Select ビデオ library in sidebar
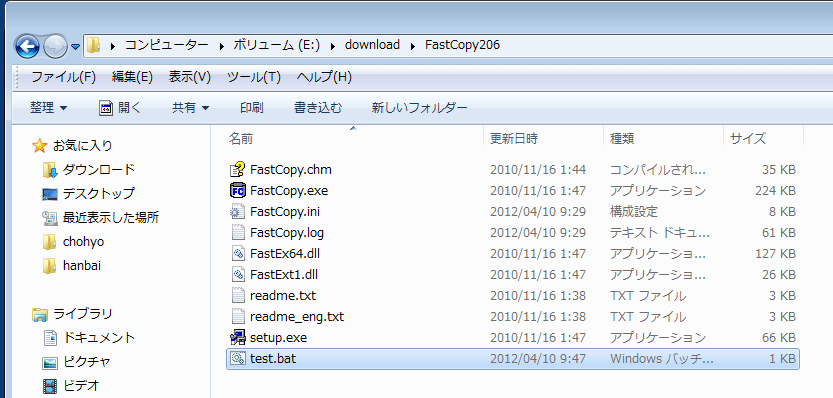833x398 pixels. pyautogui.click(x=71, y=385)
